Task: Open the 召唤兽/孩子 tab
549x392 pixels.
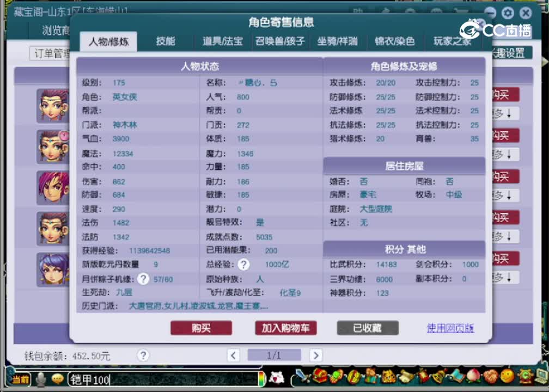Action: (279, 41)
